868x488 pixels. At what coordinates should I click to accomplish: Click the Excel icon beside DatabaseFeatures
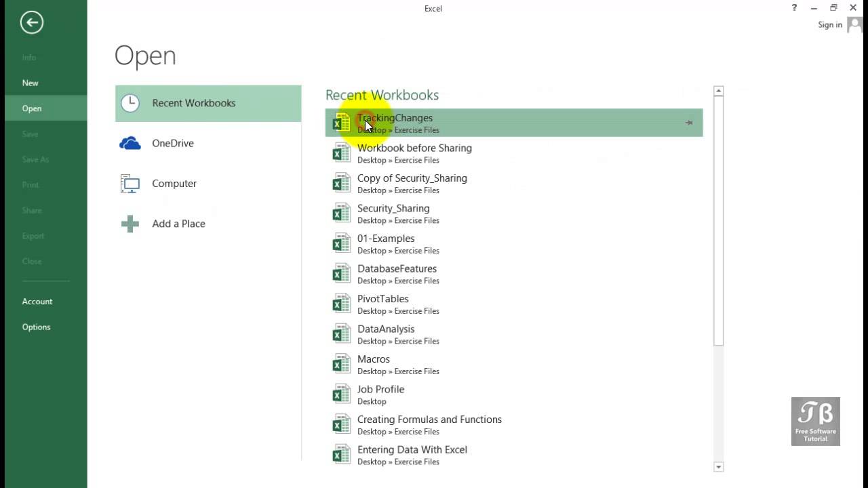coord(341,274)
